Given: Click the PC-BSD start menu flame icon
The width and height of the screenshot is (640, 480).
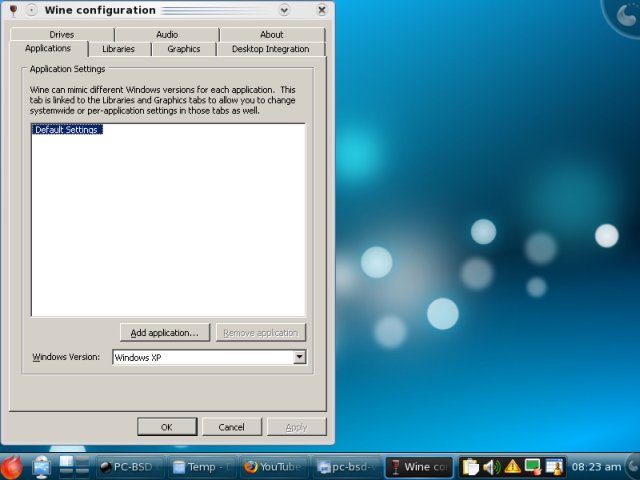Looking at the screenshot, I should click(11, 466).
